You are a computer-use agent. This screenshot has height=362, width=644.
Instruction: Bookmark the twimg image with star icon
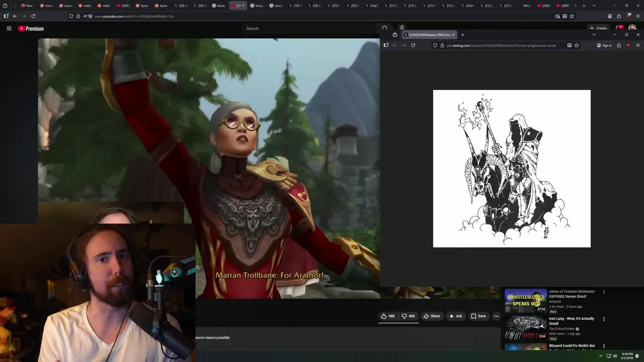(x=577, y=45)
